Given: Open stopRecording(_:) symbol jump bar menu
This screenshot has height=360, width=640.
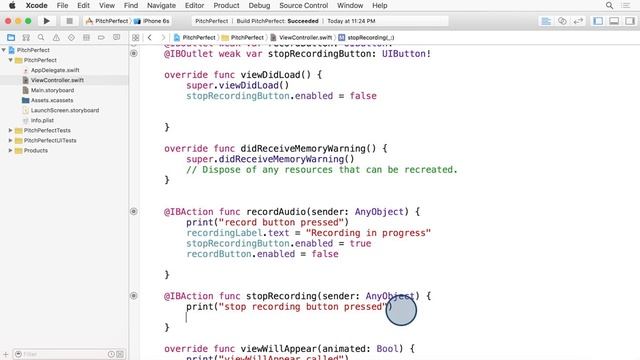Looking at the screenshot, I should pos(367,38).
